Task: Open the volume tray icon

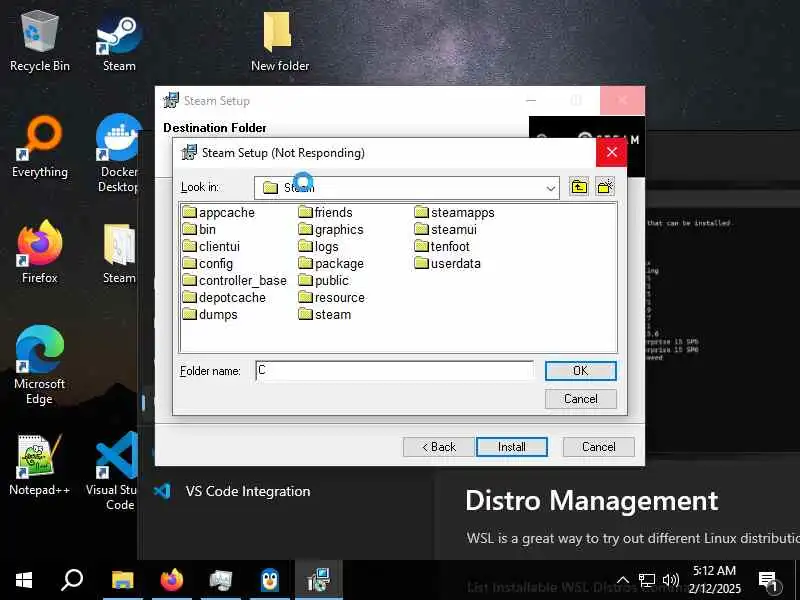Action: (670, 580)
